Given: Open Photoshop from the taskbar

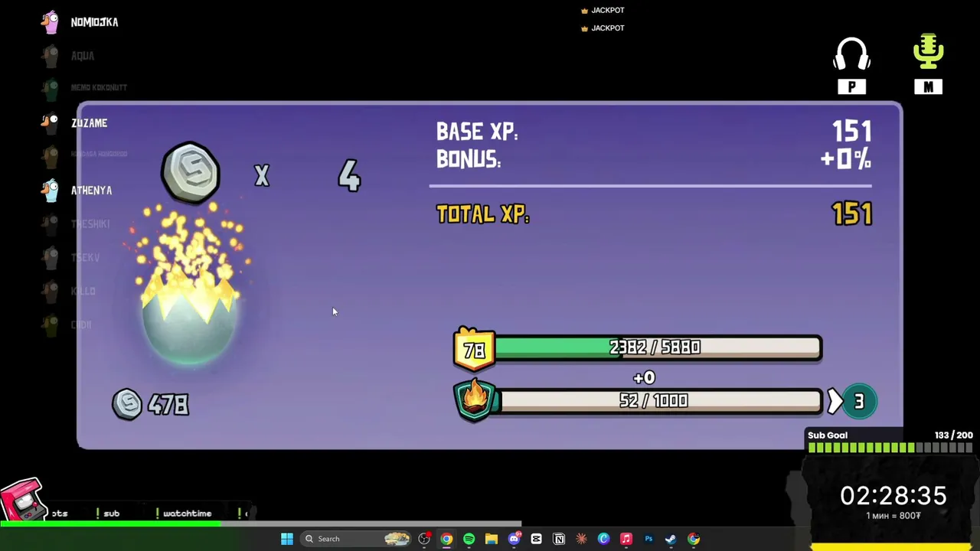Looking at the screenshot, I should click(x=648, y=539).
